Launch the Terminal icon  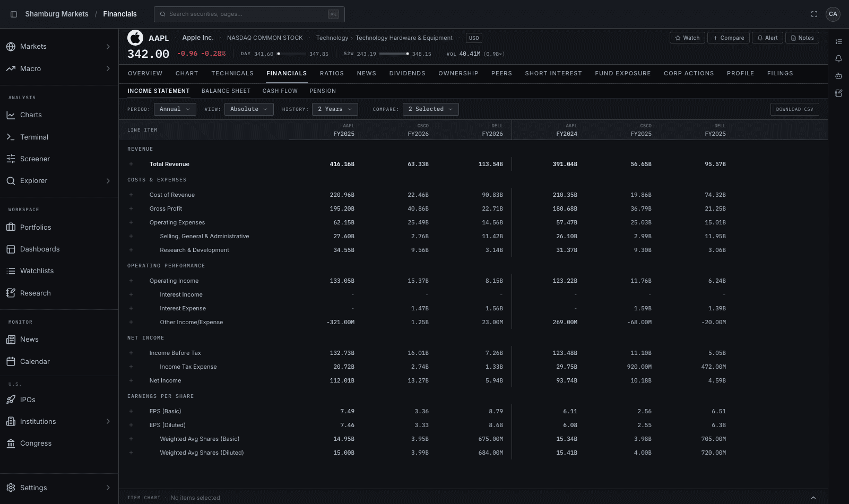pyautogui.click(x=11, y=137)
